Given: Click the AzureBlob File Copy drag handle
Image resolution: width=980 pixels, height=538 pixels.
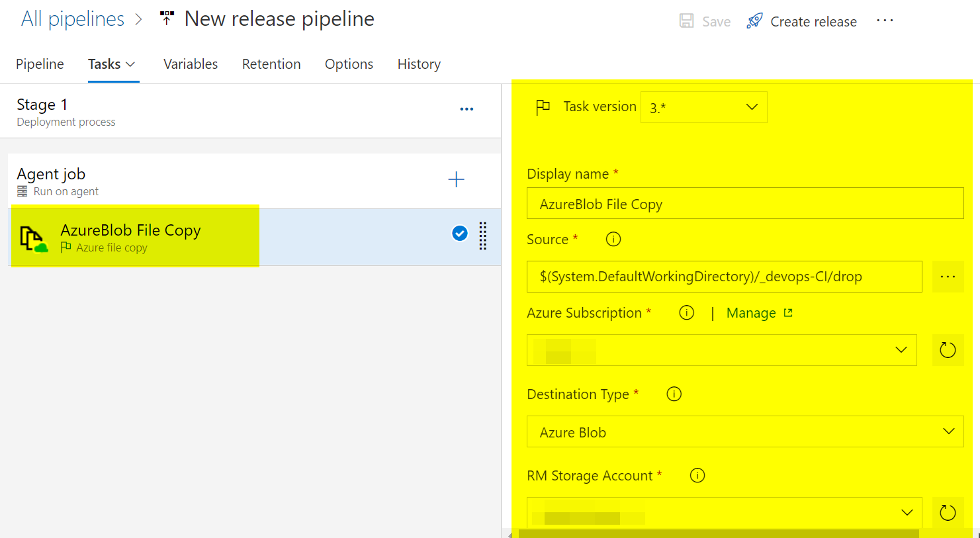Looking at the screenshot, I should coord(482,236).
